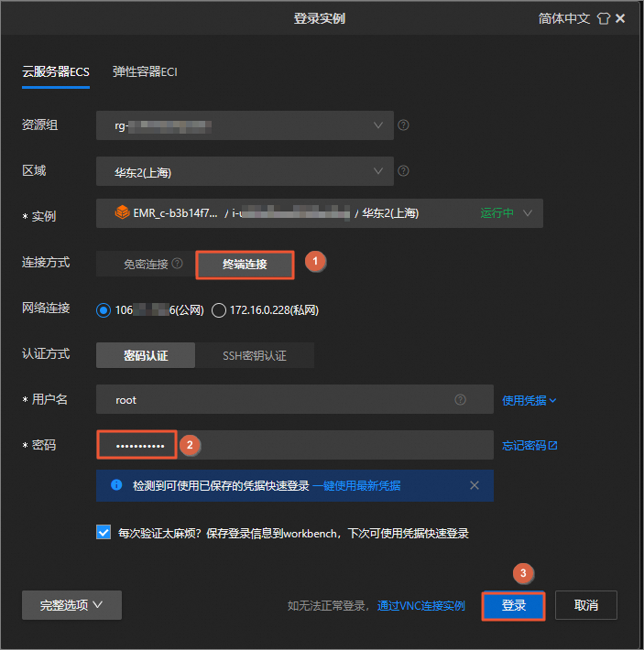The width and height of the screenshot is (644, 650).
Task: Click the 一键使用最新凭据 link
Action: click(356, 485)
